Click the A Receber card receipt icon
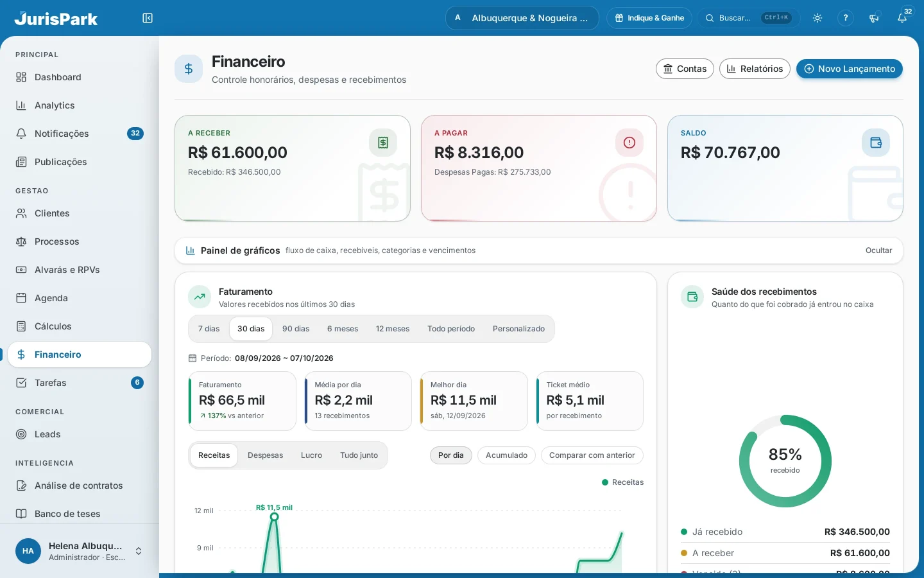This screenshot has width=924, height=578. click(383, 143)
